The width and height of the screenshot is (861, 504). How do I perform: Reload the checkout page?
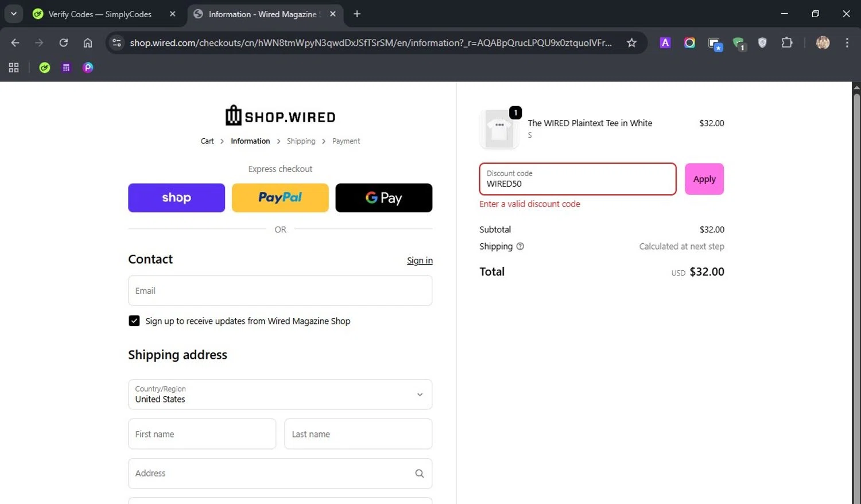(63, 42)
